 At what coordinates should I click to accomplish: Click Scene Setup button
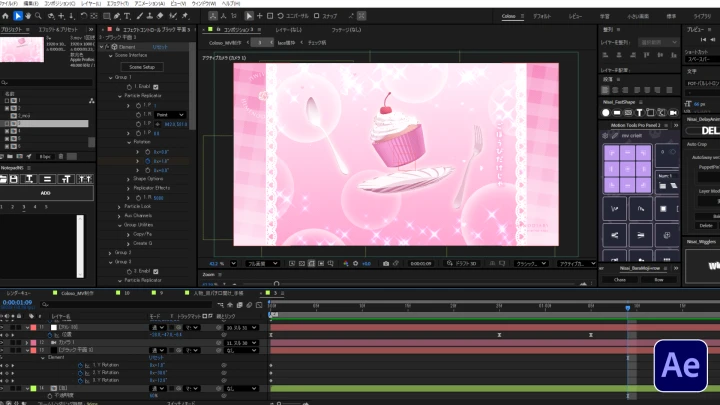142,67
